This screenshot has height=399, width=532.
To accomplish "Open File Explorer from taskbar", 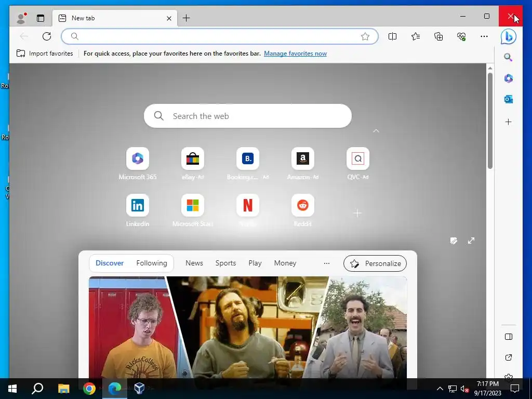I will pyautogui.click(x=63, y=389).
